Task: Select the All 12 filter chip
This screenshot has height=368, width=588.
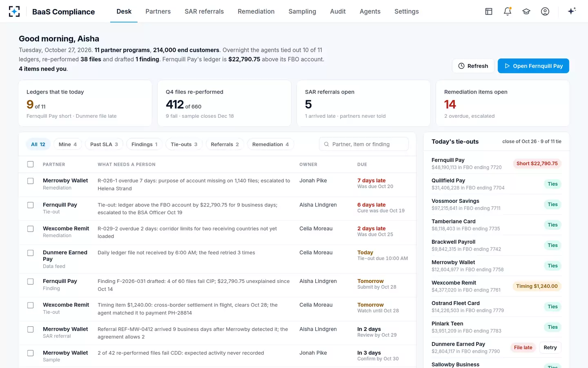Action: [38, 144]
